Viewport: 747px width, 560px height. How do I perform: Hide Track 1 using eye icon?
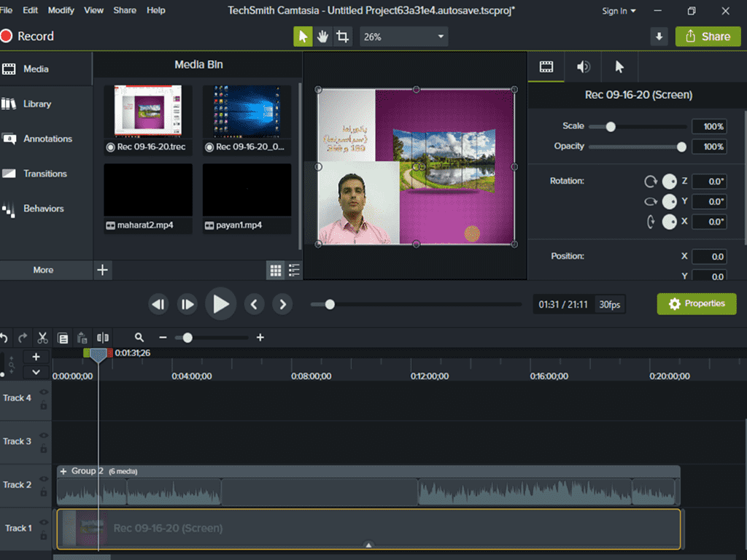(x=44, y=522)
